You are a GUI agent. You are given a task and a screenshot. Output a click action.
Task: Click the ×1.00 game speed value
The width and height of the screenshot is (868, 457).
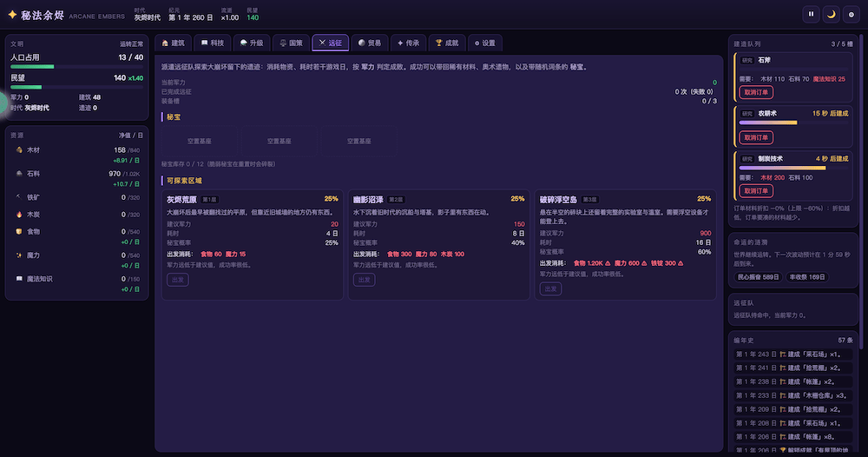230,17
